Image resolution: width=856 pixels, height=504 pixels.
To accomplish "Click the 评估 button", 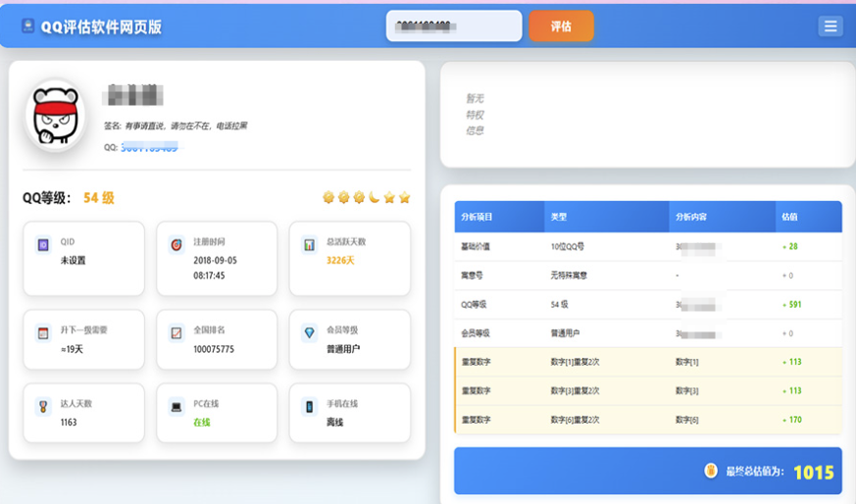I will 561,26.
